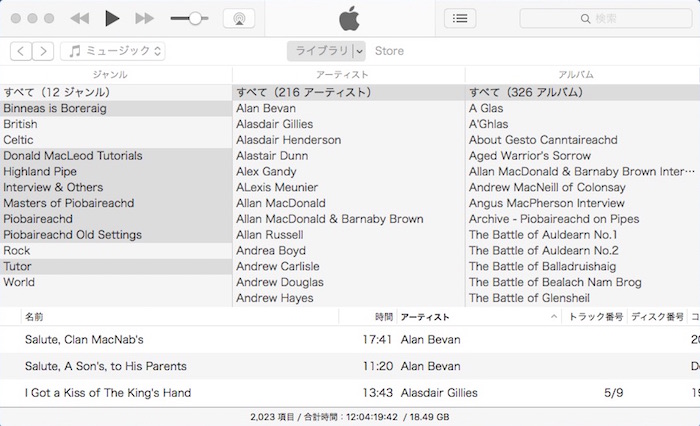The image size is (700, 426).
Task: Go forward with the navigation arrow
Action: coord(44,51)
